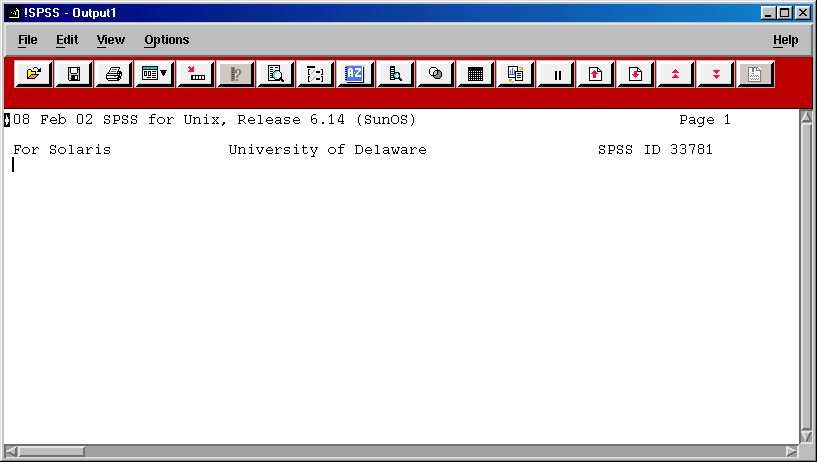This screenshot has height=462, width=817.
Task: Click the page with up arrow icon
Action: click(596, 74)
